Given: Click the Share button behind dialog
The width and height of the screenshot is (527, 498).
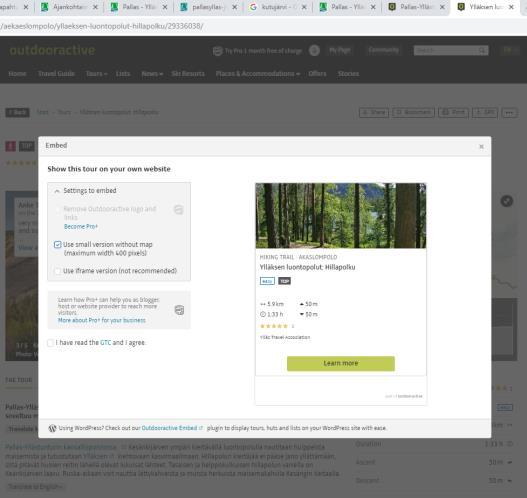Looking at the screenshot, I should point(374,112).
